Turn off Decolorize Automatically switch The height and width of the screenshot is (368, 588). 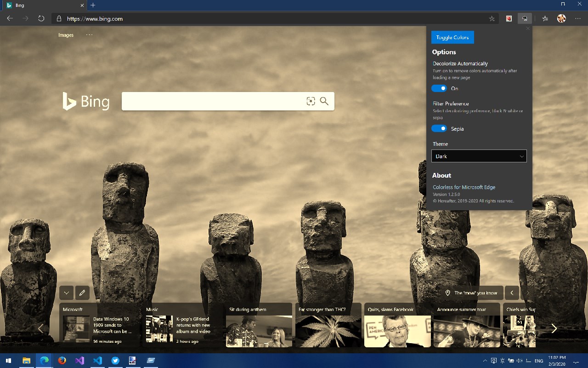(x=439, y=88)
